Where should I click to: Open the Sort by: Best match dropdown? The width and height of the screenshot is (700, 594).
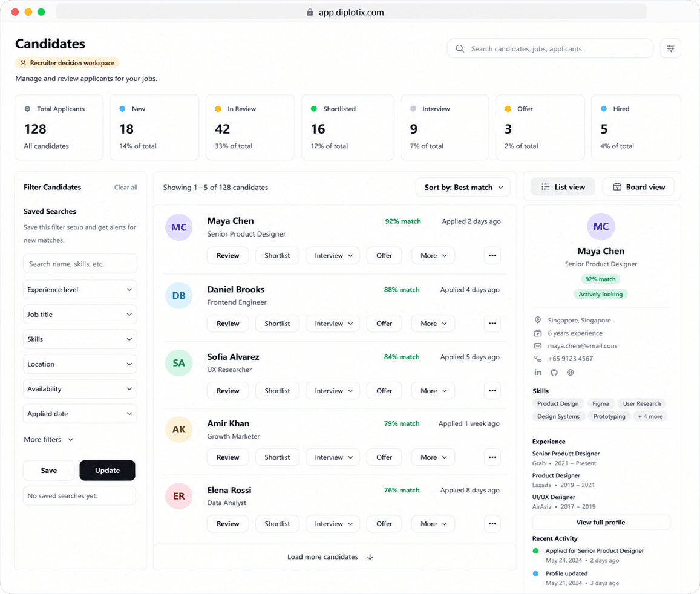(463, 188)
